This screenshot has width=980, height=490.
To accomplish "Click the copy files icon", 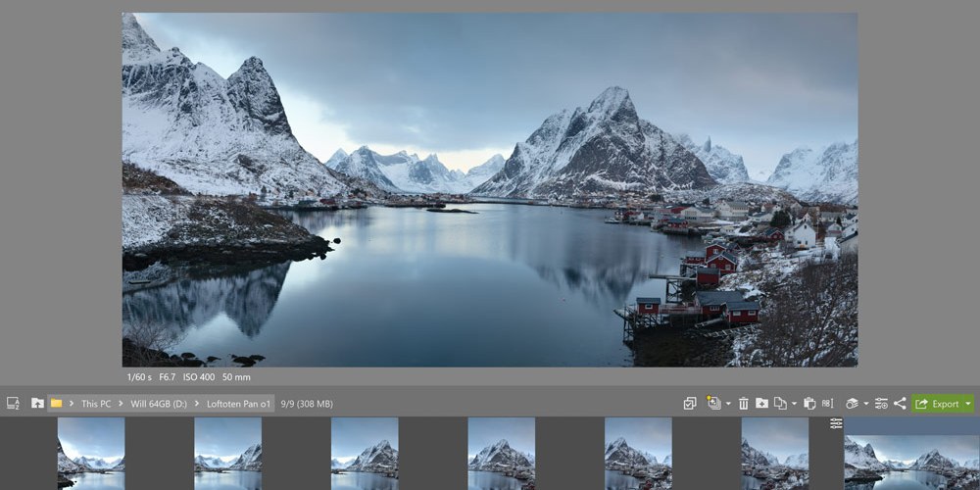I will [780, 404].
